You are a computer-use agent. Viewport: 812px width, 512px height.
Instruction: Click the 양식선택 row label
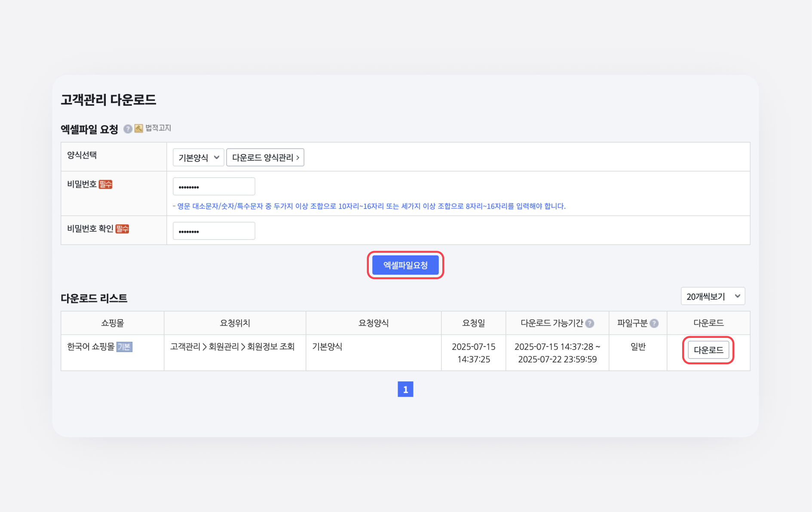(82, 155)
